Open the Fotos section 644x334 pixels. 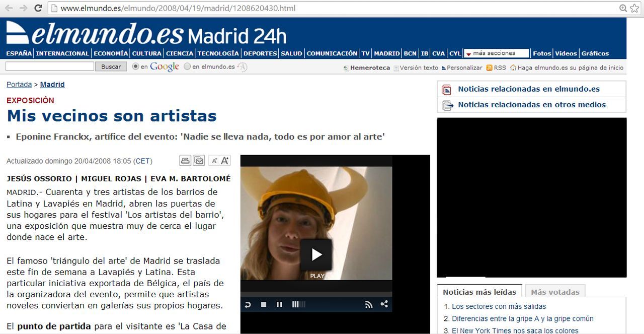point(542,53)
